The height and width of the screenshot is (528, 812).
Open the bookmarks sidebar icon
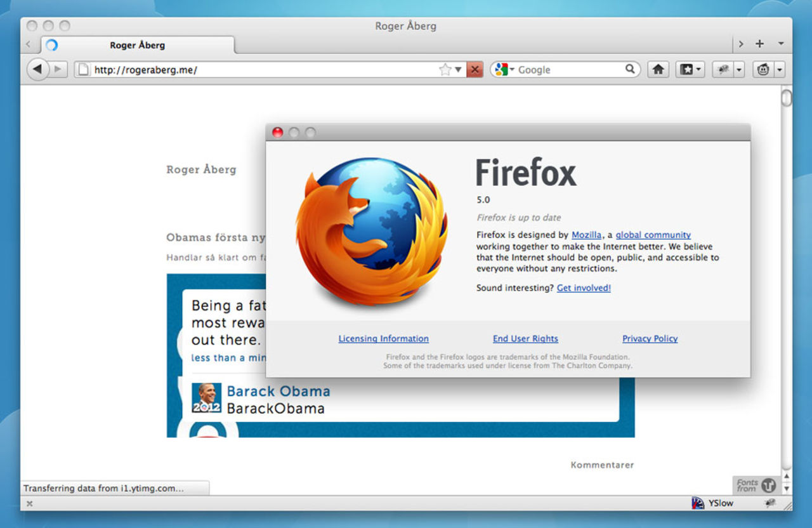(686, 69)
